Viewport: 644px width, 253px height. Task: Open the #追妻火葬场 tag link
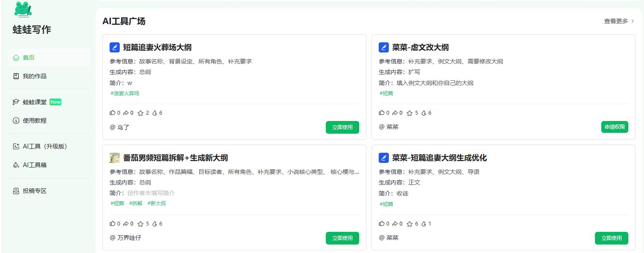[x=125, y=93]
